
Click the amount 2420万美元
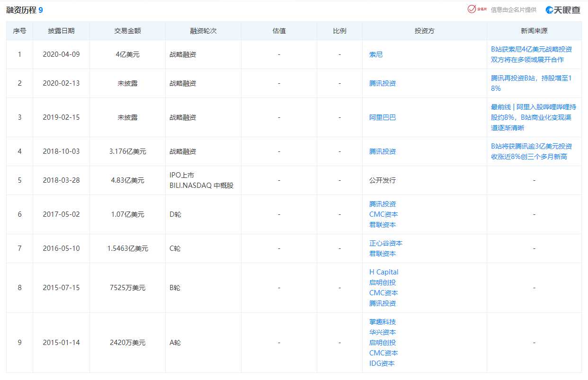(127, 343)
